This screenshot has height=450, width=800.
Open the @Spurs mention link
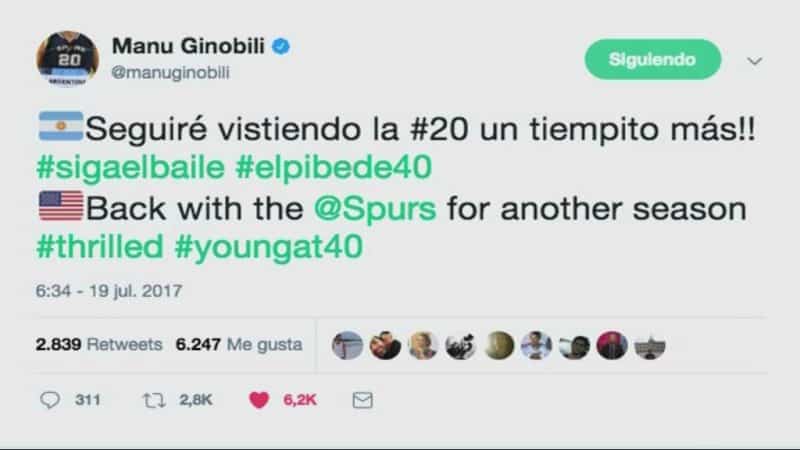pos(375,209)
